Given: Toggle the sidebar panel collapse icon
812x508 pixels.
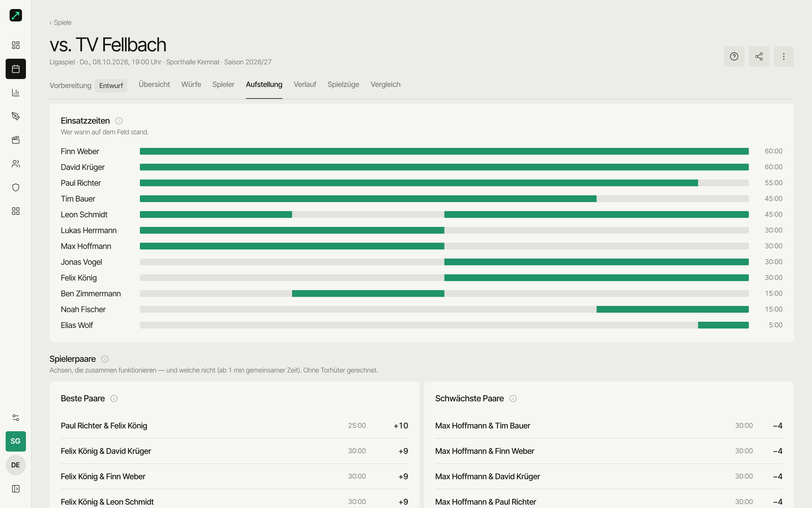Looking at the screenshot, I should click(16, 489).
